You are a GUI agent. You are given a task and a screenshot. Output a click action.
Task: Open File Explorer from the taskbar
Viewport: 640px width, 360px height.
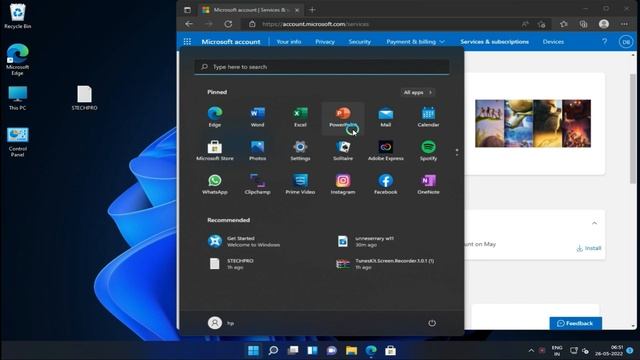coord(351,350)
